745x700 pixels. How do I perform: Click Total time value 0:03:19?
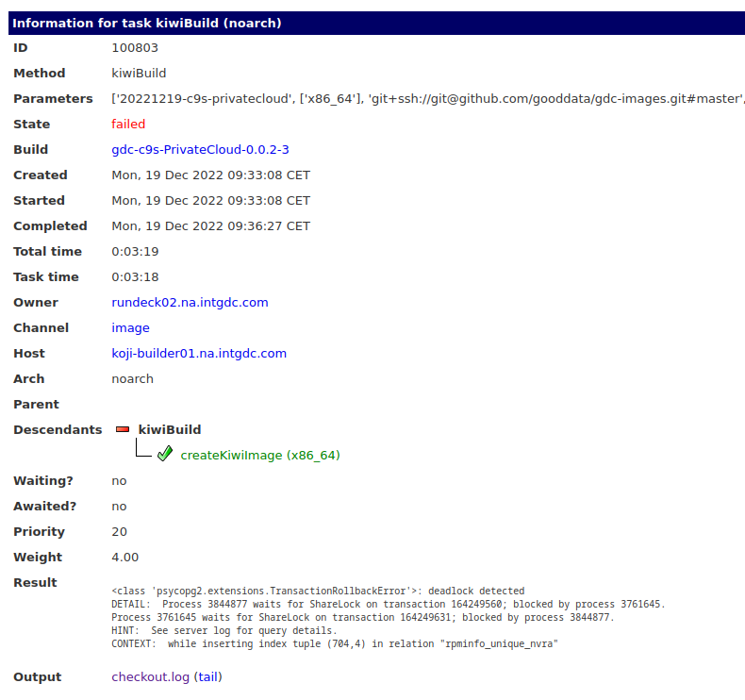click(x=135, y=252)
